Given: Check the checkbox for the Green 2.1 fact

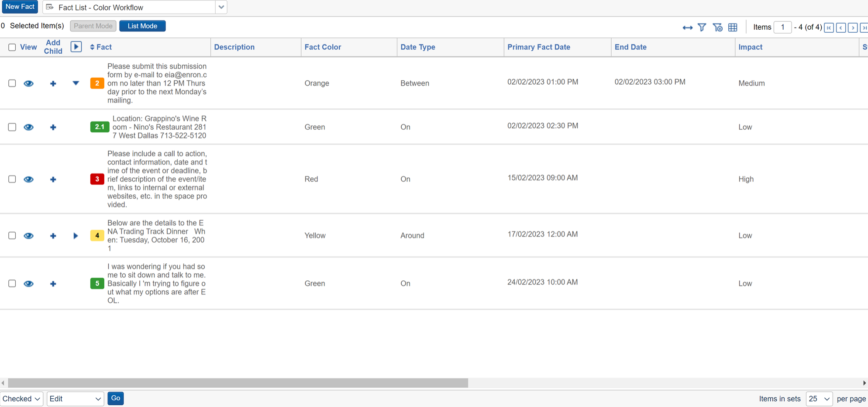Looking at the screenshot, I should (x=12, y=127).
